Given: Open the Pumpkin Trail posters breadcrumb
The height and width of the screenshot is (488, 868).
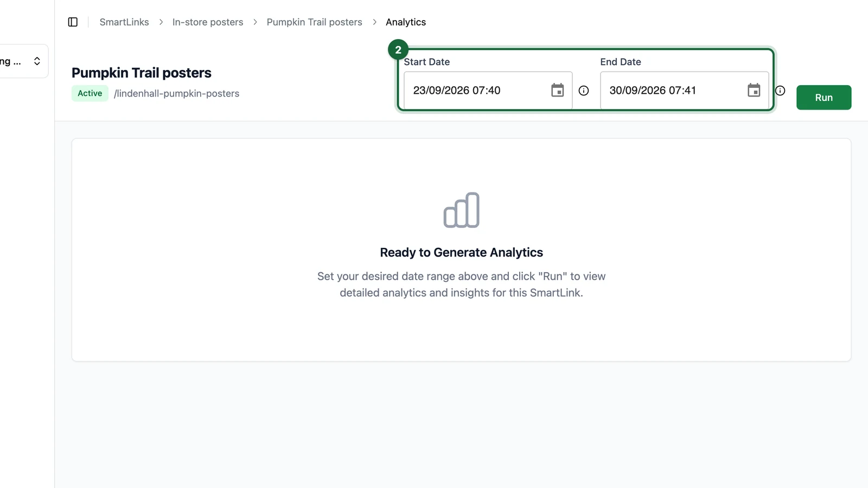Looking at the screenshot, I should click(314, 22).
